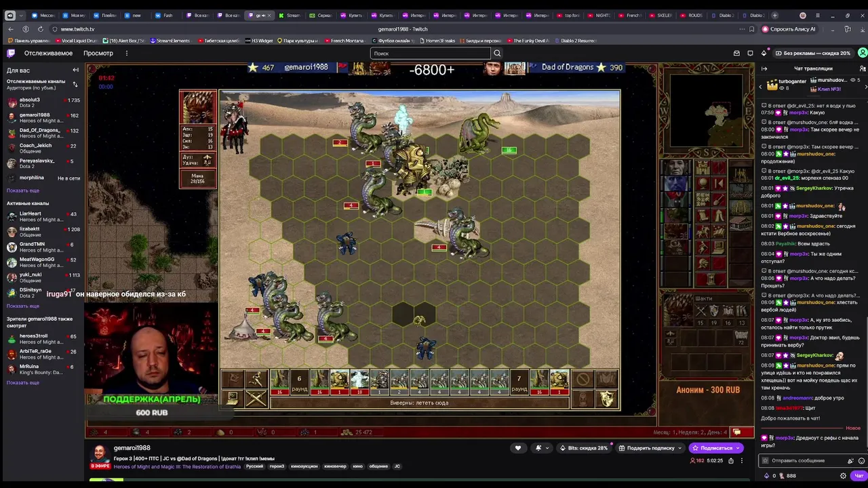
Task: Follow the channel with heart button
Action: click(x=518, y=448)
